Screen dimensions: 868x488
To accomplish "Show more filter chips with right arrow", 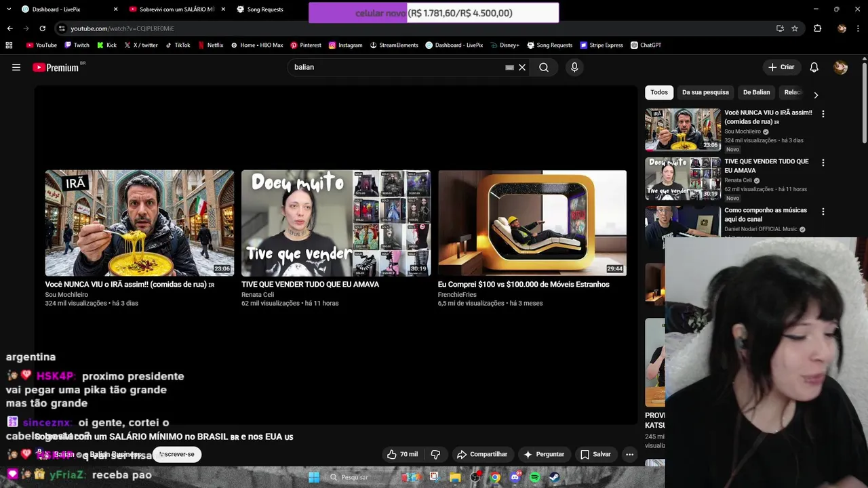I will click(816, 95).
